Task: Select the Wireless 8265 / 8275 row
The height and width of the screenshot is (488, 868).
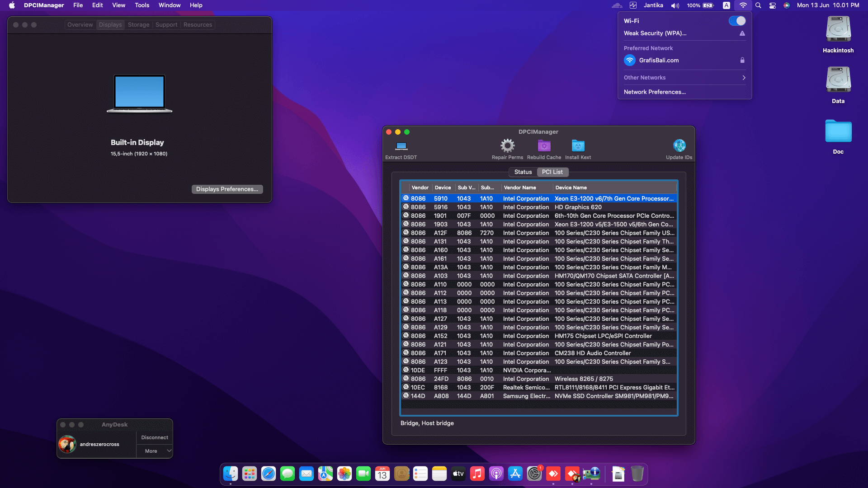Action: click(539, 379)
